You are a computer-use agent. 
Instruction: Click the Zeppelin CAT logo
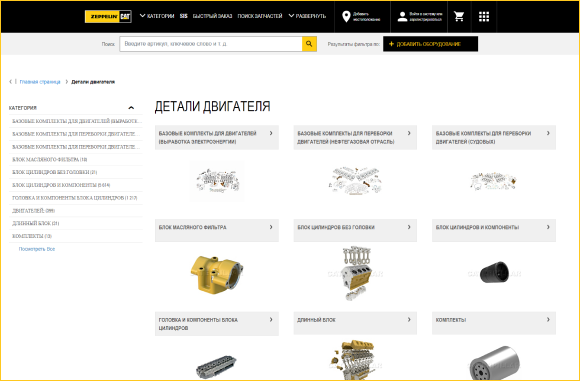108,16
